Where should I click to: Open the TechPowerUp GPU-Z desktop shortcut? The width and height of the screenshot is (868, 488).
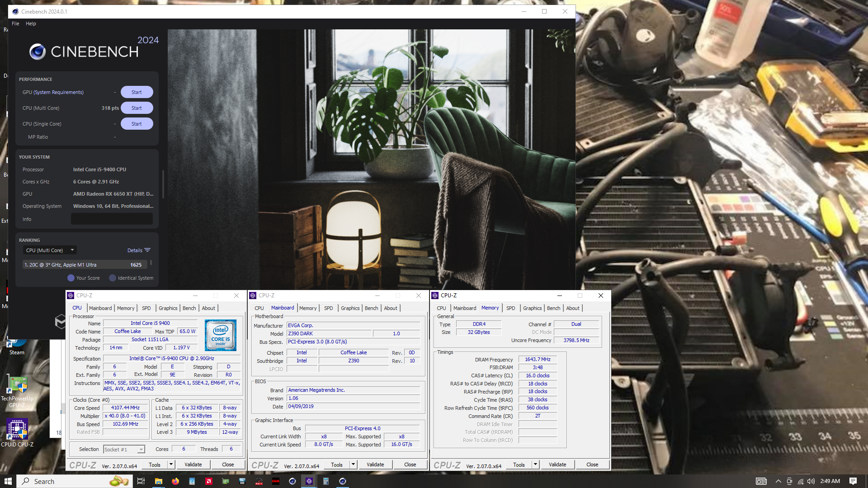(x=17, y=391)
